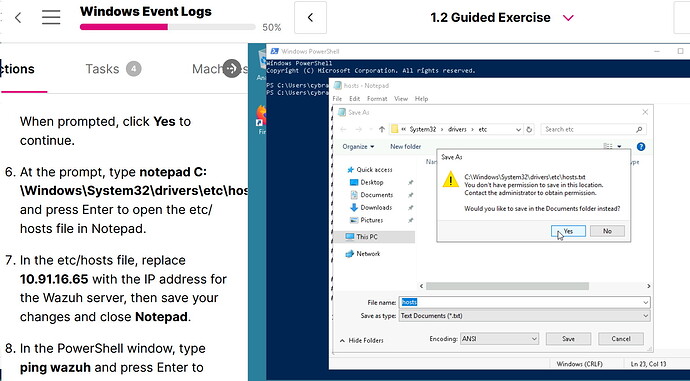Click the Save As back navigation arrow
This screenshot has width=690, height=381.
point(343,129)
